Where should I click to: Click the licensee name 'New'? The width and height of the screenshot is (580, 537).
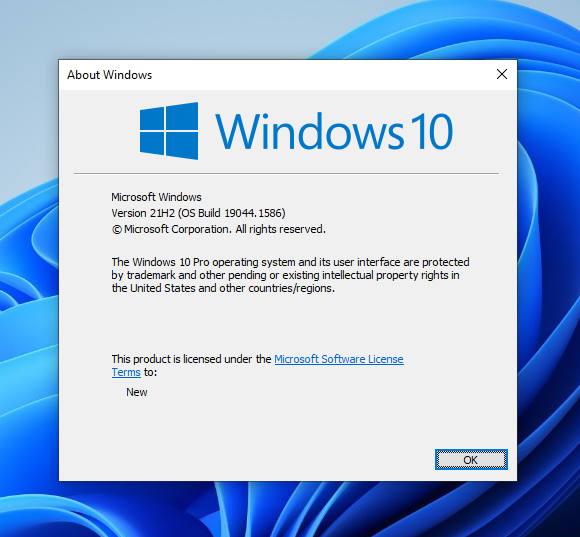coord(136,392)
